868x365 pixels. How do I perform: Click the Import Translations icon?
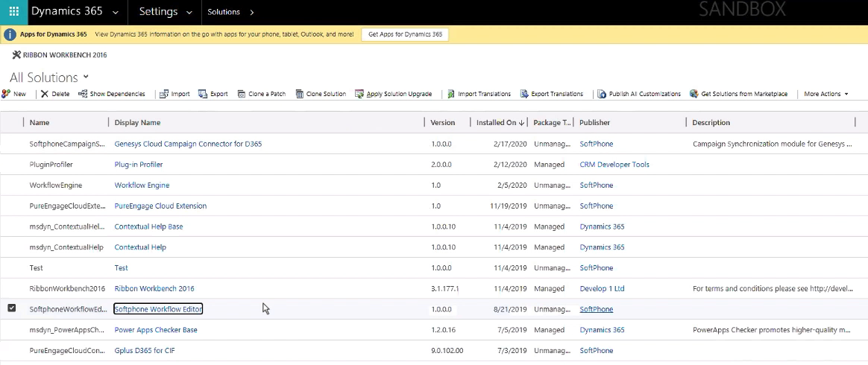pyautogui.click(x=451, y=94)
